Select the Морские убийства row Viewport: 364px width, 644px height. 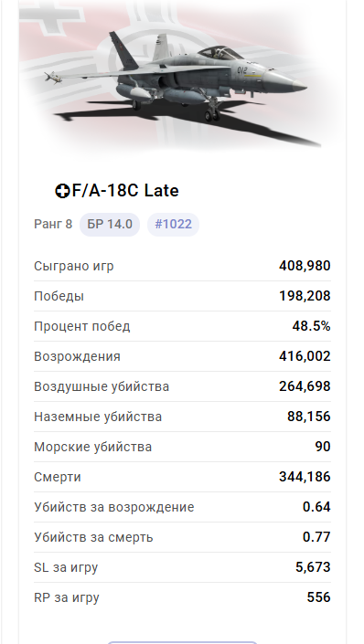tap(182, 447)
